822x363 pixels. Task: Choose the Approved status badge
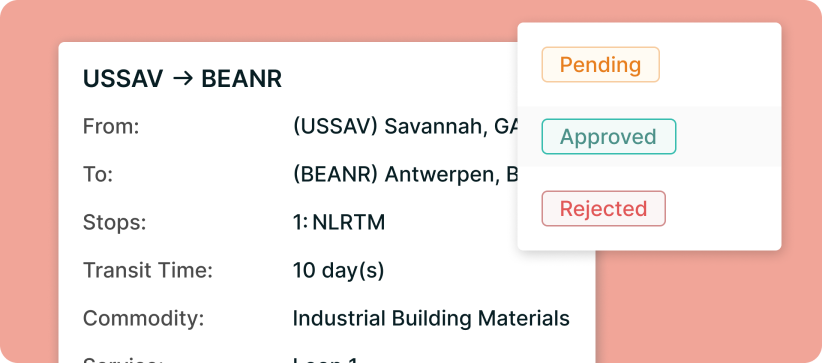point(609,136)
